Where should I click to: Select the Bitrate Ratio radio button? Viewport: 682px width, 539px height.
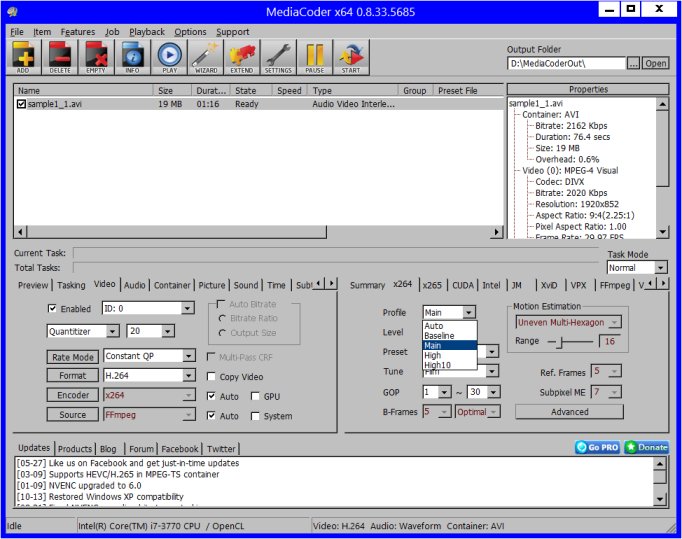(222, 318)
